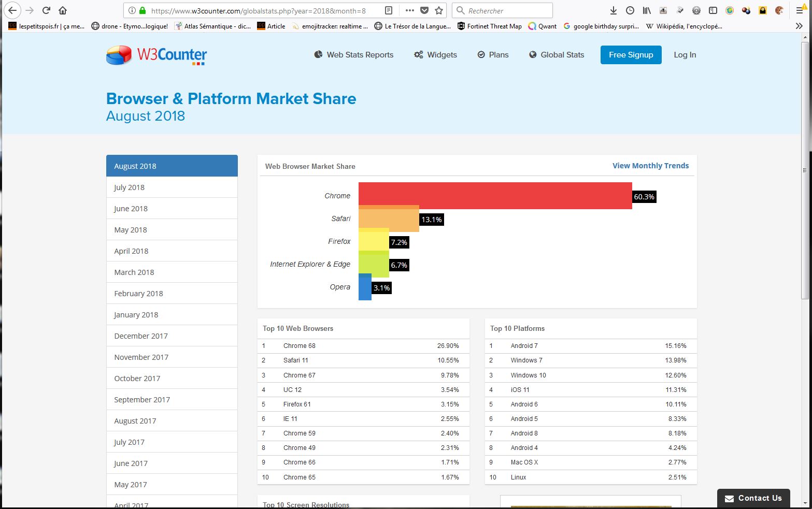Go to the Firefox home page icon
Image resolution: width=812 pixels, height=509 pixels.
tap(63, 10)
